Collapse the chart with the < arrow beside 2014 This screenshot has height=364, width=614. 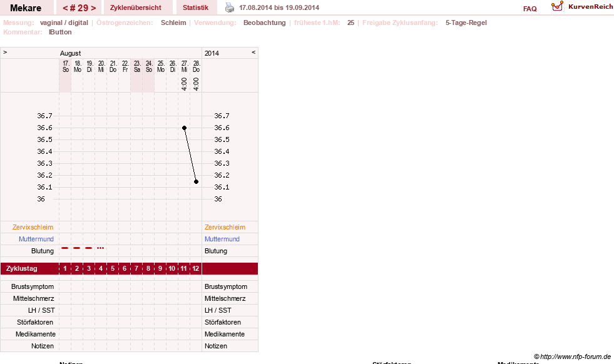pos(253,52)
